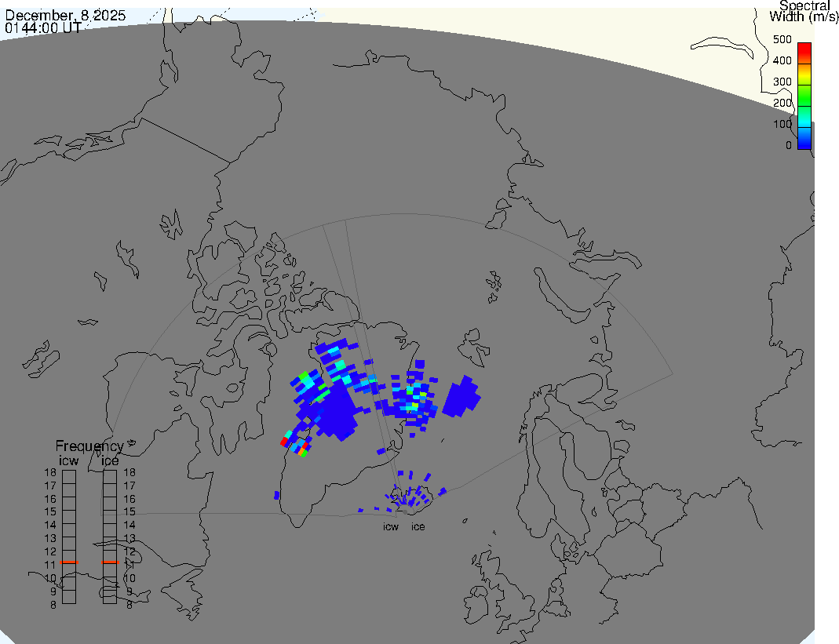Click the 8 tick label left of icw bar
The image size is (839, 644).
coord(53,605)
